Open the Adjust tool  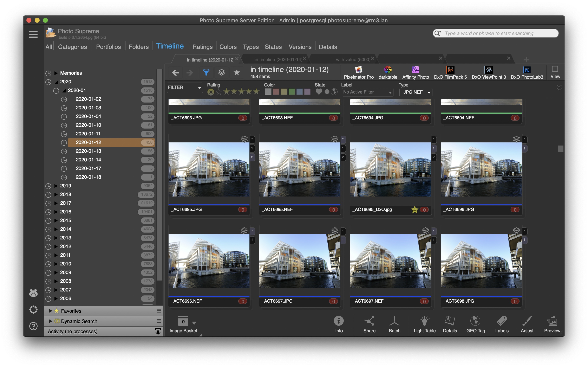click(x=527, y=324)
